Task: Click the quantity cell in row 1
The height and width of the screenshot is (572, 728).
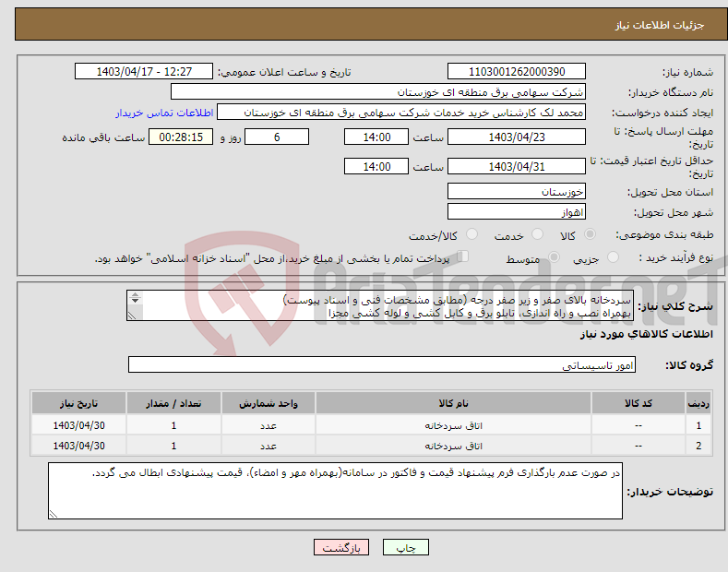Action: (173, 425)
